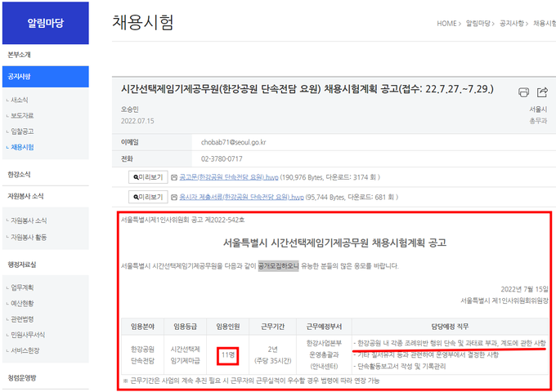This screenshot has height=392, width=556.
Task: Open the 자원봉사 소식 sub-item
Action: click(x=29, y=220)
